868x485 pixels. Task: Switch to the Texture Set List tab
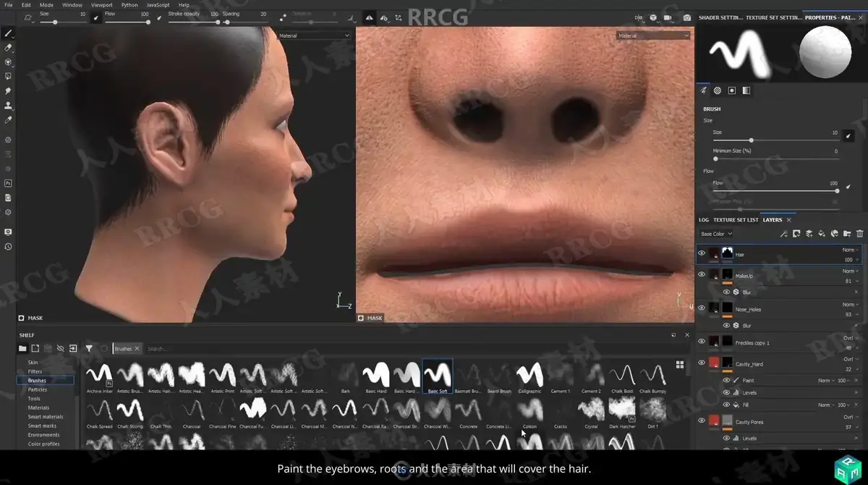point(736,219)
